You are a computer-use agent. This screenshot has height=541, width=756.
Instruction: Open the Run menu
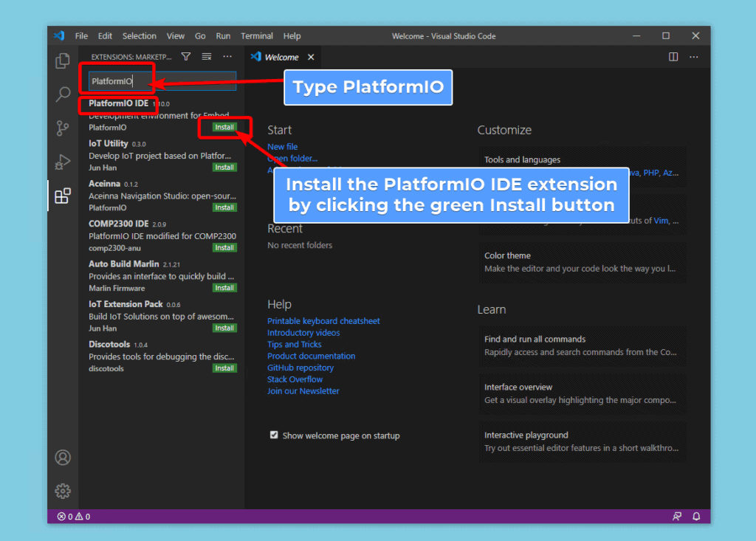[223, 36]
